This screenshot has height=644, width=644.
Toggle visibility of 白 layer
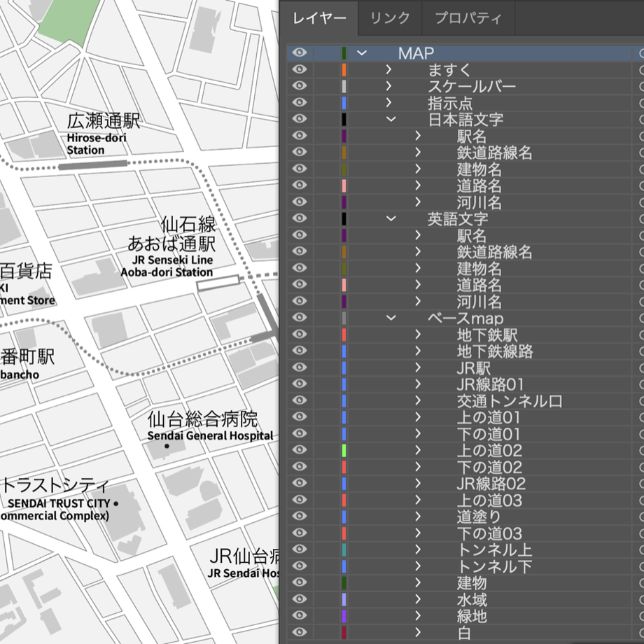pos(300,632)
